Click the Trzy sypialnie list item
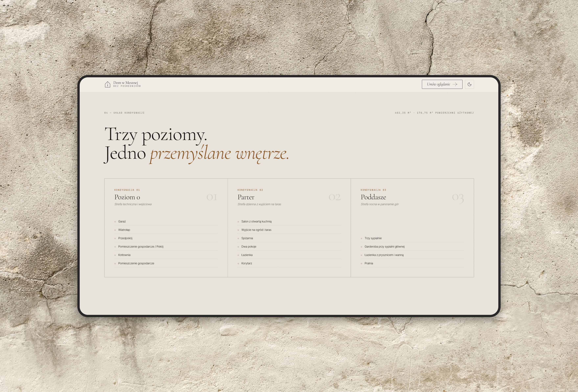 point(412,238)
